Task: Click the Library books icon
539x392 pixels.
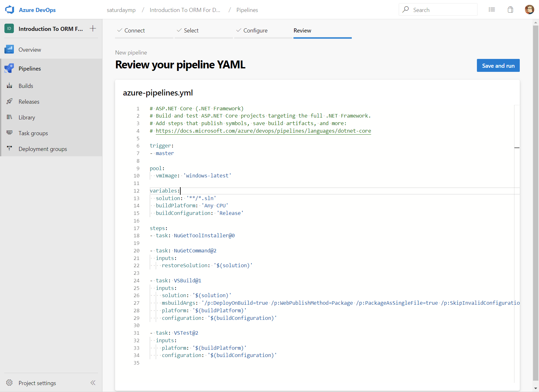Action: point(9,117)
